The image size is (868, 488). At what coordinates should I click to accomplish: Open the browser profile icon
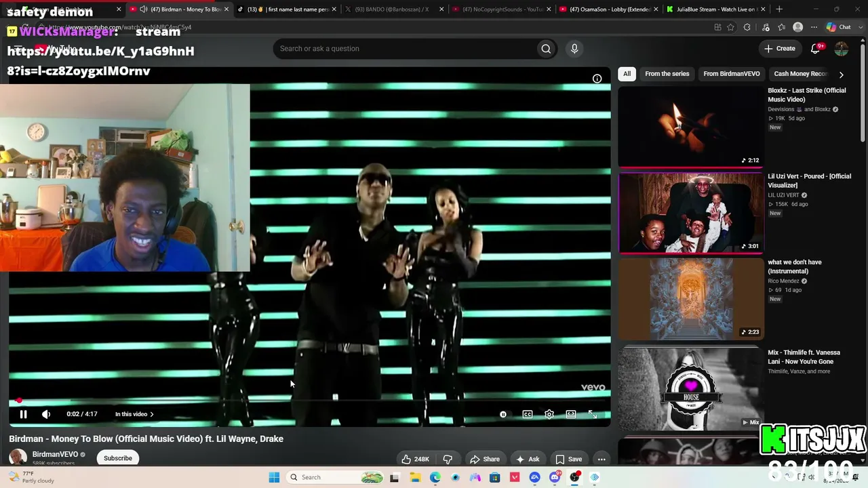pyautogui.click(x=798, y=27)
